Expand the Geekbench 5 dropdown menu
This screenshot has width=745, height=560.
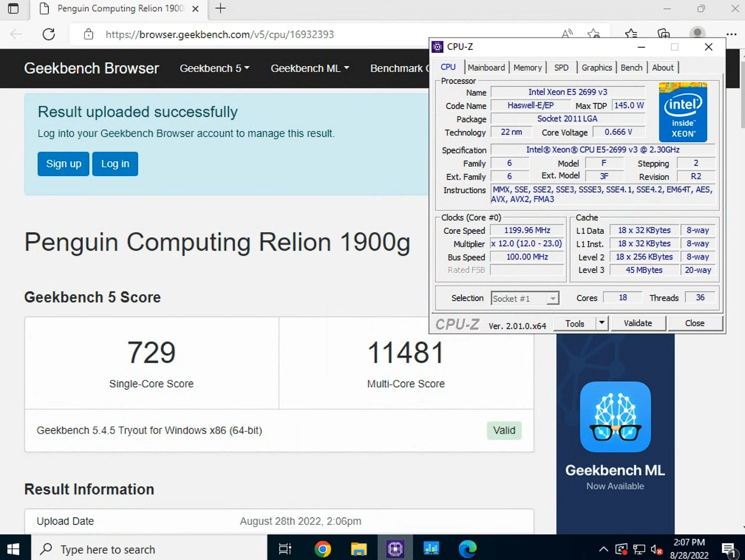pos(214,68)
